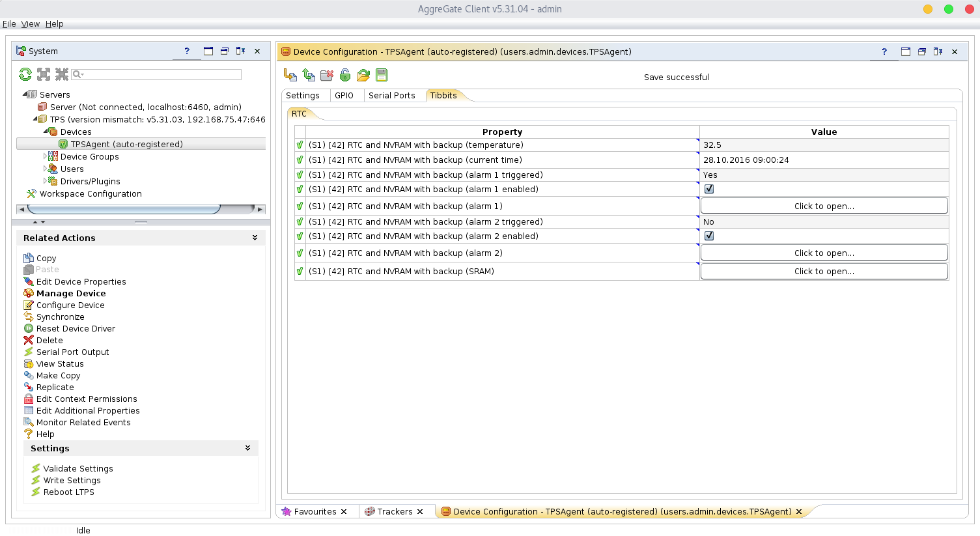Open the View menu
The height and width of the screenshot is (536, 980).
click(x=30, y=23)
